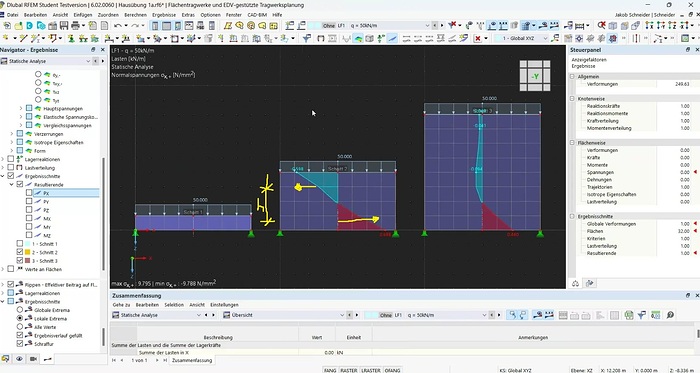Viewport: 700px width, 373px height.
Task: Go to previous load case arrow
Action: click(x=434, y=25)
